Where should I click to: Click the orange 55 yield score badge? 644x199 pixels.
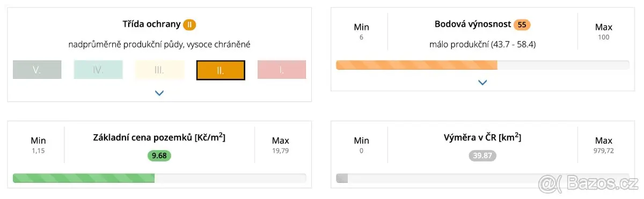click(x=522, y=25)
